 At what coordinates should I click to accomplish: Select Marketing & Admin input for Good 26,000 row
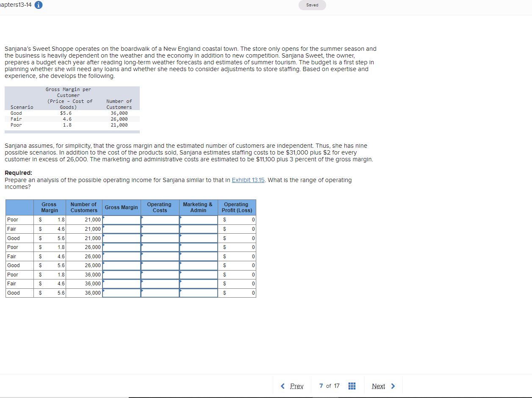[x=198, y=265]
